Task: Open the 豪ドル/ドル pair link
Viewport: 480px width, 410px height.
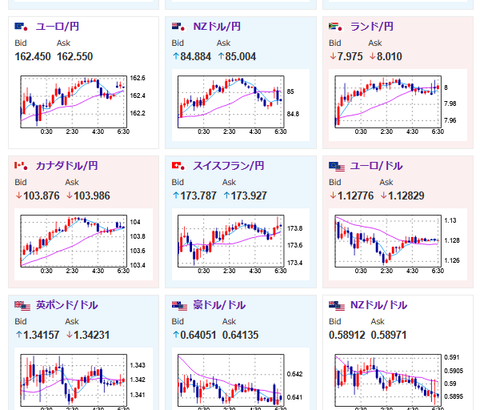Action: coord(219,305)
